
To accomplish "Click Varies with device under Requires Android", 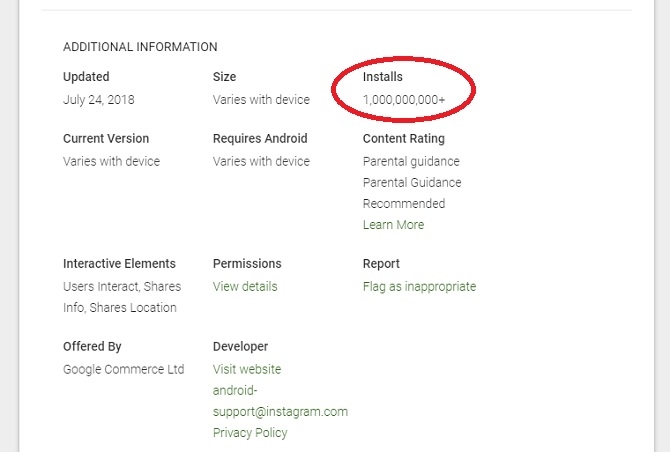I will point(261,161).
